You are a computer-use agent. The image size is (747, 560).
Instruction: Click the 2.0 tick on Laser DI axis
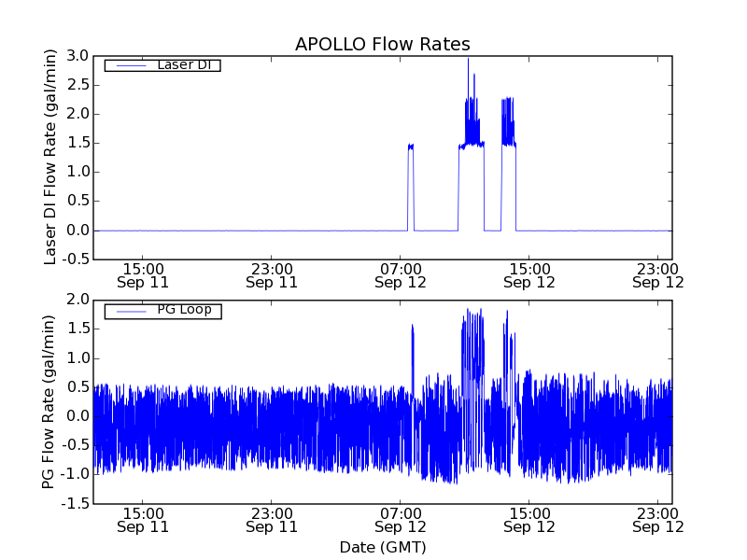tap(78, 114)
